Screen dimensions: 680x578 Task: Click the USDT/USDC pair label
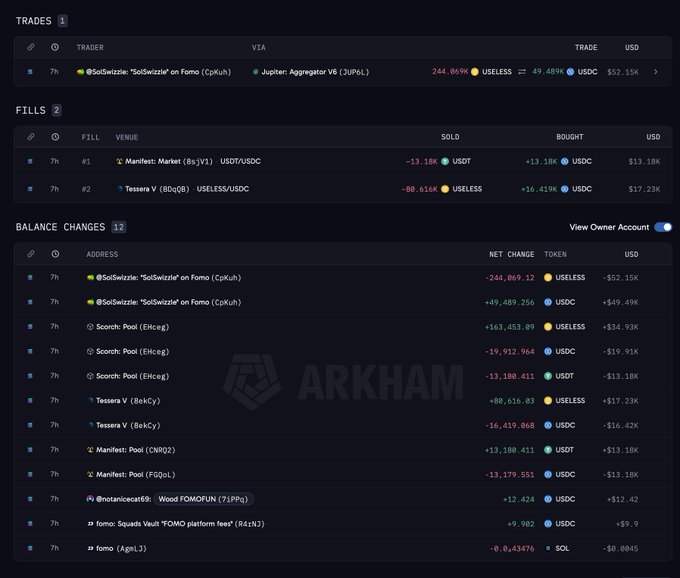point(240,161)
